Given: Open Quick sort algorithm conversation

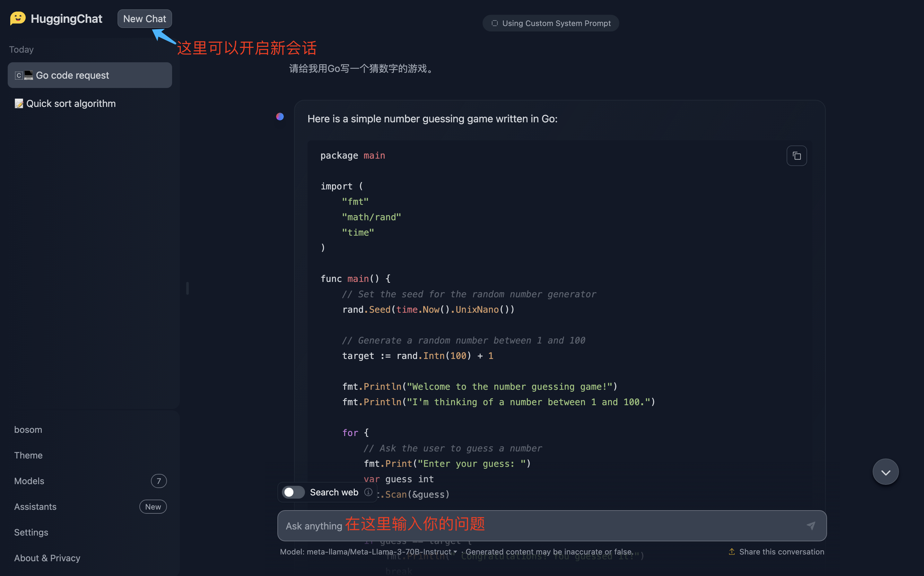Looking at the screenshot, I should [x=71, y=104].
